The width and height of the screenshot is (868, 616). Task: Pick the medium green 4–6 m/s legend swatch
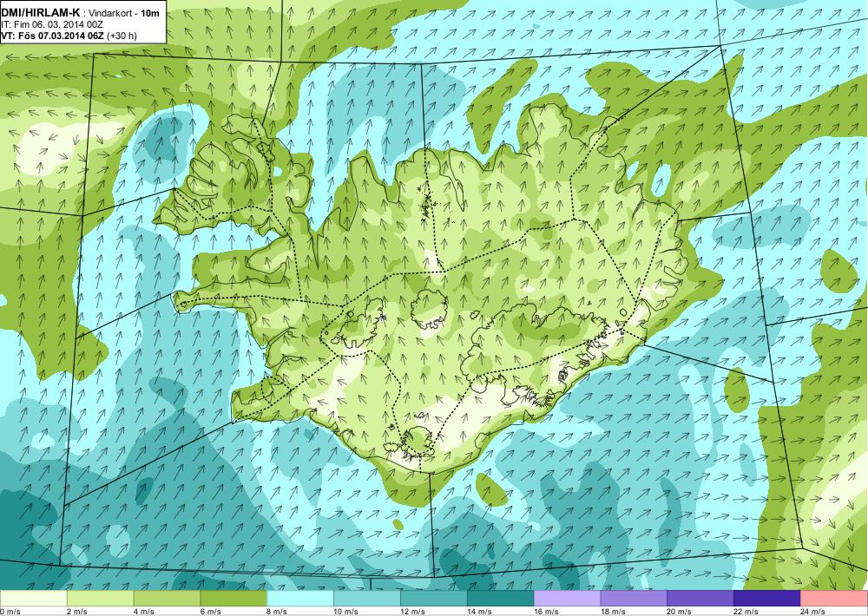point(167,599)
